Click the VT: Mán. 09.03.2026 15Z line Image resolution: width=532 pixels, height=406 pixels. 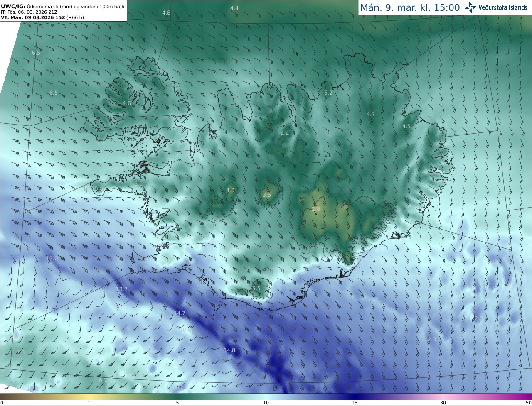point(42,17)
